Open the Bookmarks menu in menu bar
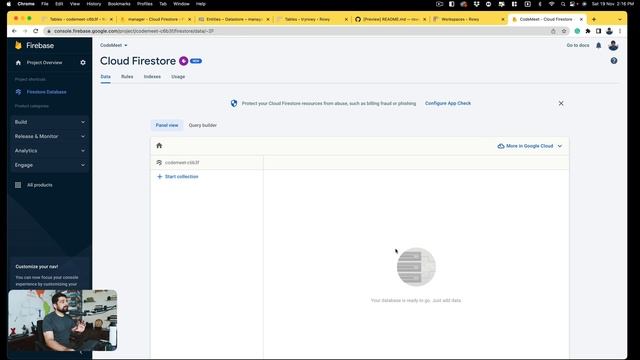This screenshot has width=640, height=360. click(x=119, y=4)
